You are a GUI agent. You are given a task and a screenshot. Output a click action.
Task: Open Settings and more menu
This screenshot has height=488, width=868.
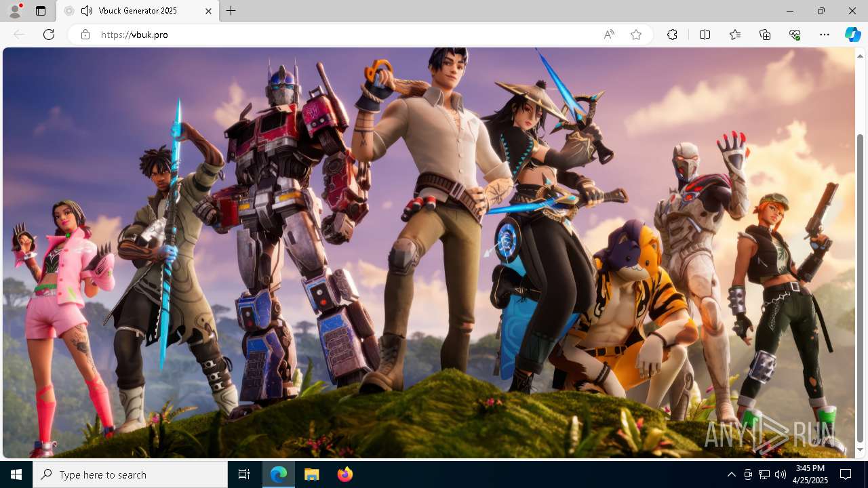(x=825, y=35)
